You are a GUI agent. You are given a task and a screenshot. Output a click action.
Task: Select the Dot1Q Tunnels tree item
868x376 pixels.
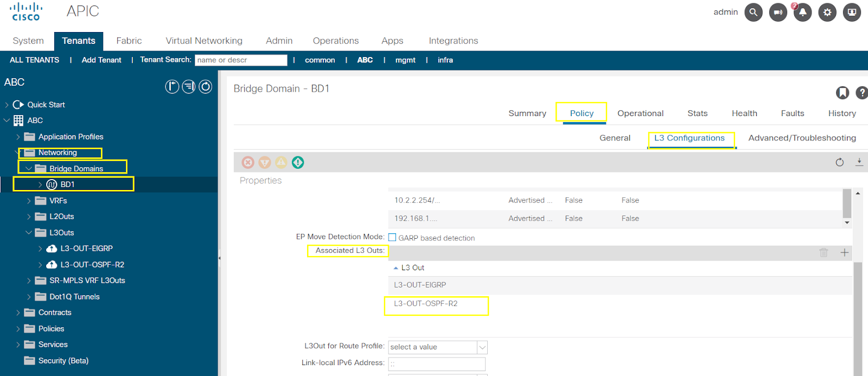click(74, 297)
